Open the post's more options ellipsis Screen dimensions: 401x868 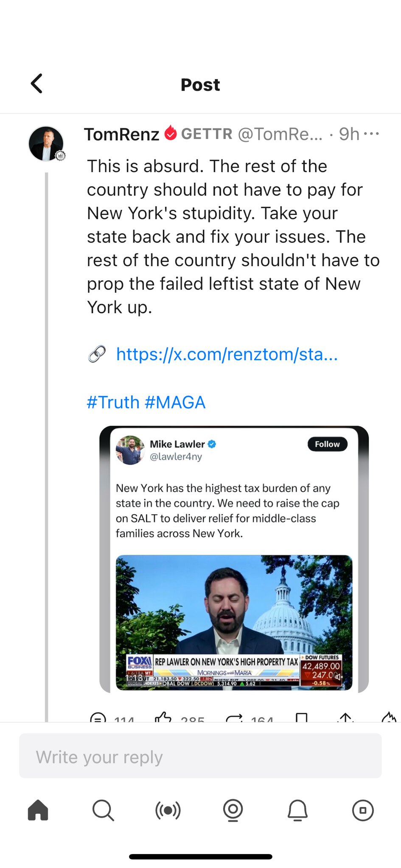pyautogui.click(x=371, y=134)
